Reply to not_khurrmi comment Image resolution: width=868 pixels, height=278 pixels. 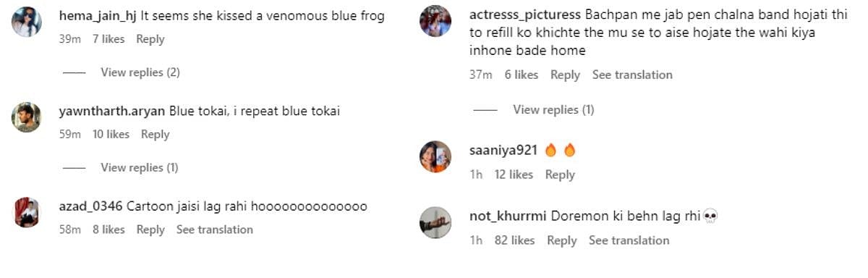561,240
